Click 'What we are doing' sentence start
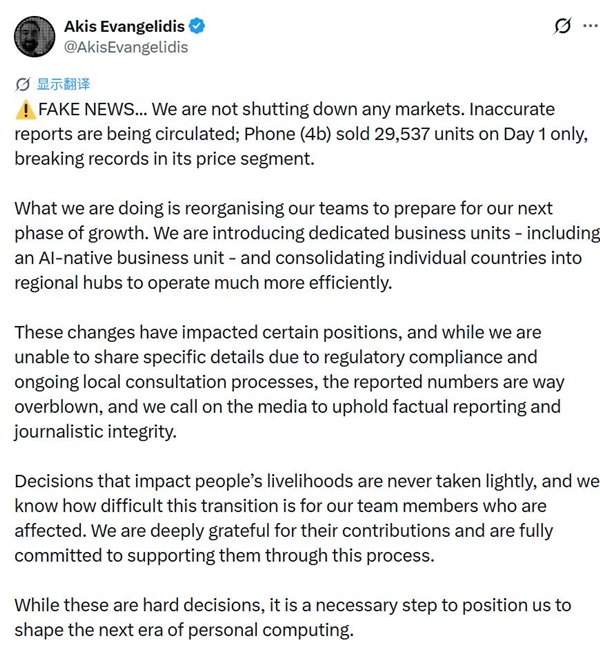This screenshot has height=649, width=600. pyautogui.click(x=89, y=208)
